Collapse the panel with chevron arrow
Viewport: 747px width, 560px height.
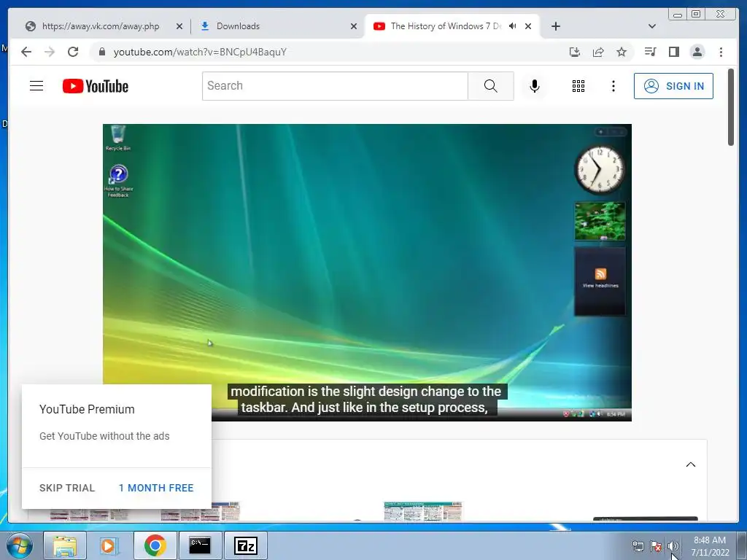coord(690,464)
